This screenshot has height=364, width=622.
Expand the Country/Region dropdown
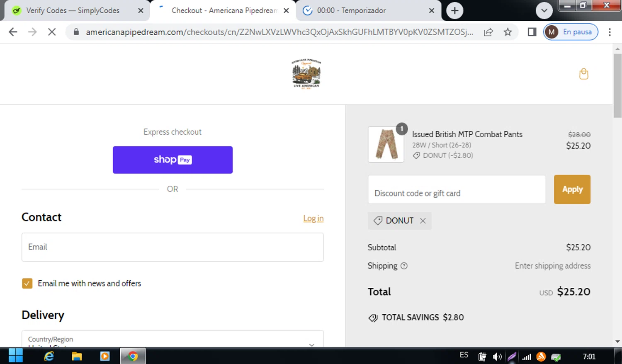[173, 339]
